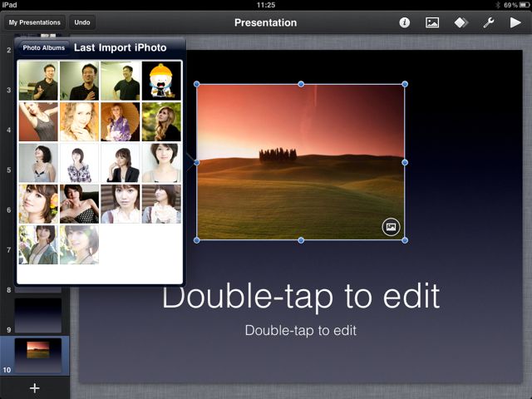Start slideshow with Play button
532x399 pixels.
click(515, 22)
